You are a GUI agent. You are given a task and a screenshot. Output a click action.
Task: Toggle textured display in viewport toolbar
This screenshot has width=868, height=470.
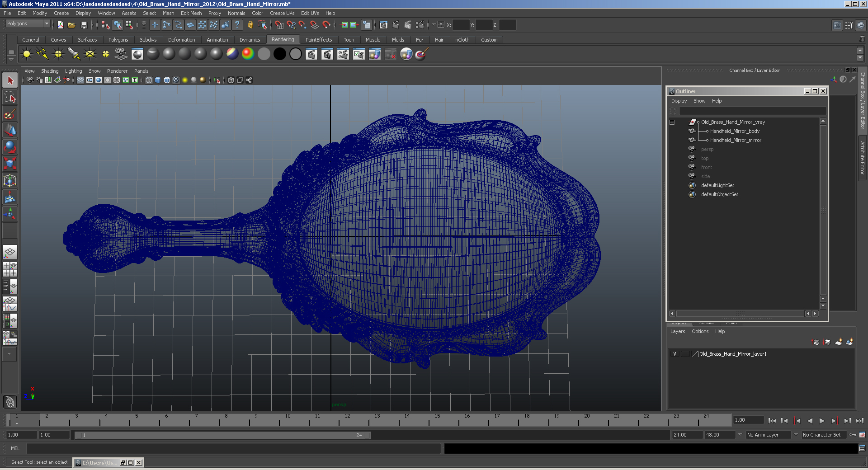pos(176,80)
